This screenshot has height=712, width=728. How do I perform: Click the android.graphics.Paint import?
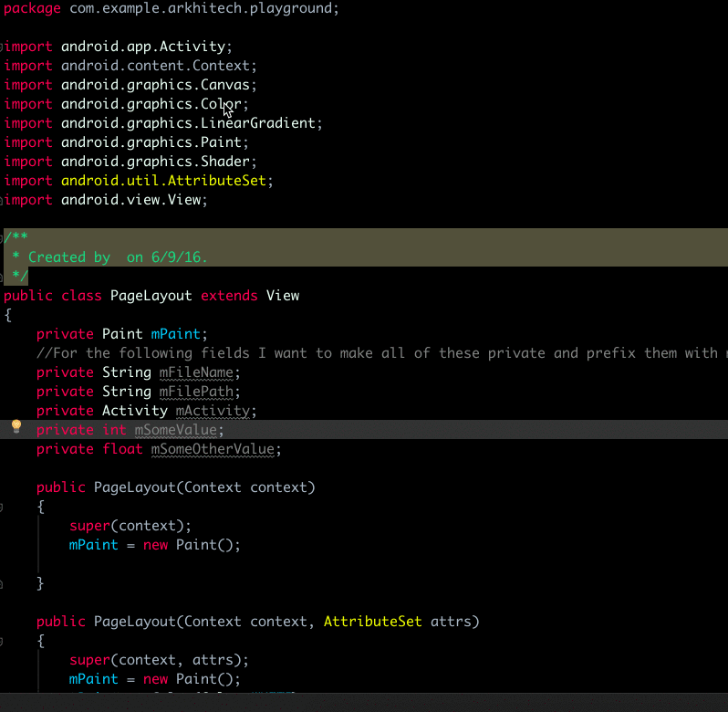pos(151,142)
